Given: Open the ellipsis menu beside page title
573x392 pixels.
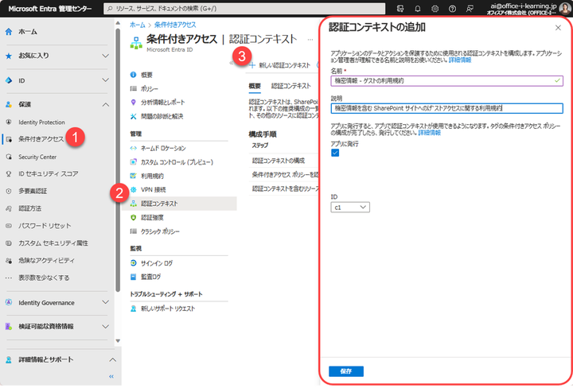Looking at the screenshot, I should 310,40.
